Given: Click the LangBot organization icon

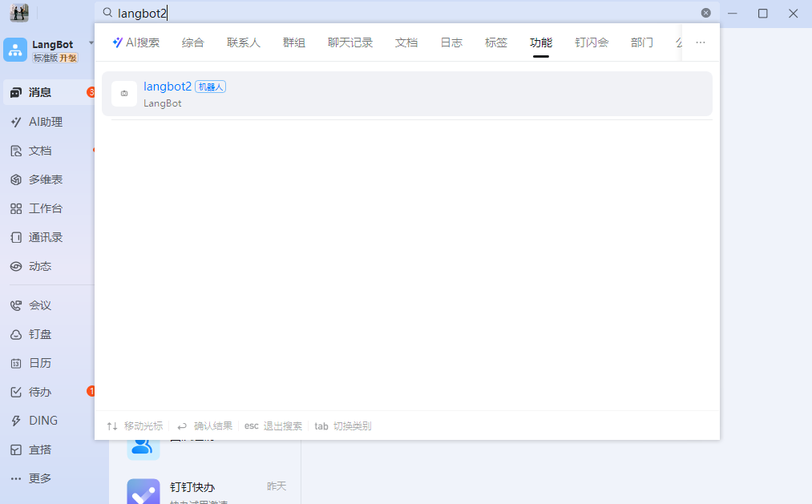Looking at the screenshot, I should (x=15, y=50).
